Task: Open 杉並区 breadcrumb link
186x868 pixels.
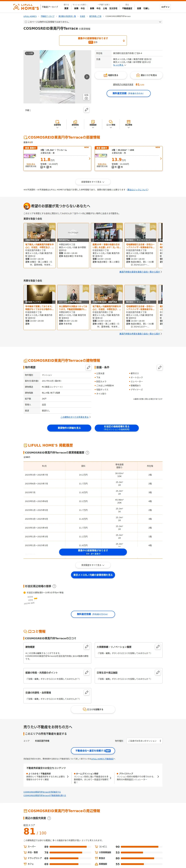Action: [x=82, y=16]
